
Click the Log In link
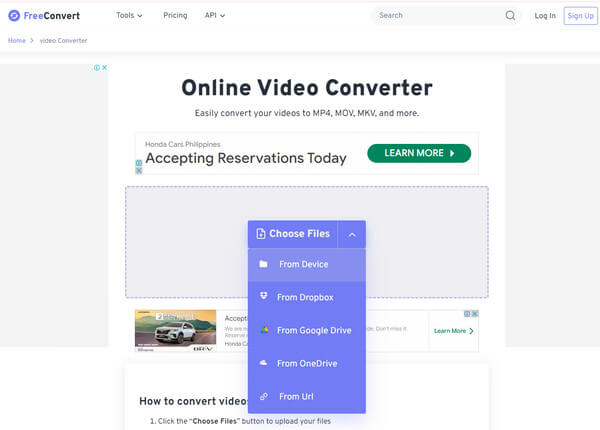(x=545, y=16)
